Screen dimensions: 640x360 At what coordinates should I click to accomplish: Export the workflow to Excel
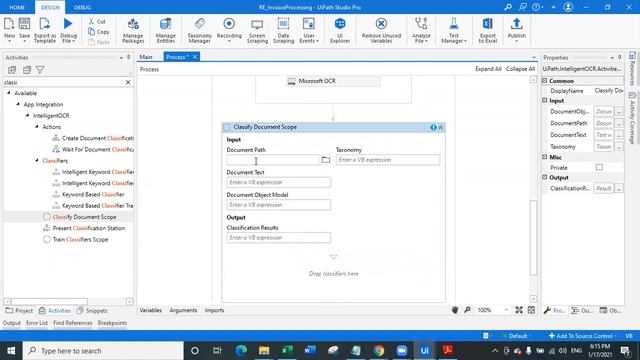pyautogui.click(x=488, y=30)
